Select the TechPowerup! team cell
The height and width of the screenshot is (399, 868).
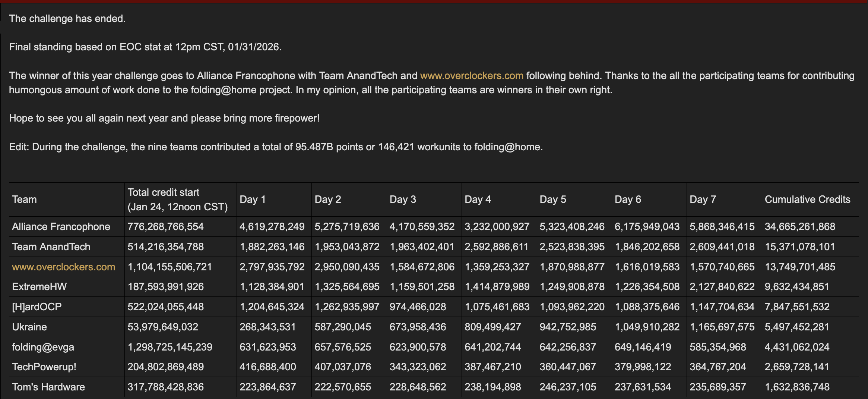point(44,367)
